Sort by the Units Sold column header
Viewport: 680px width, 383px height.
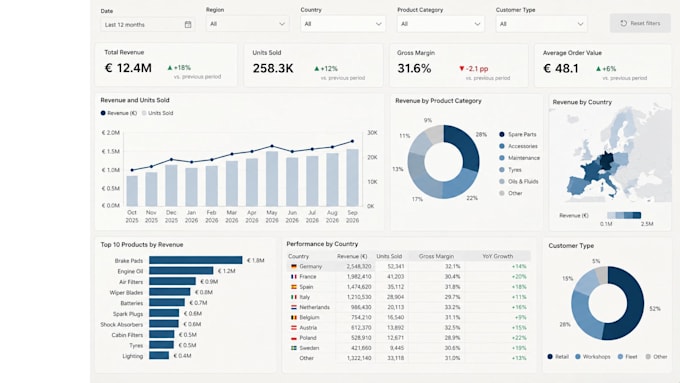[389, 256]
